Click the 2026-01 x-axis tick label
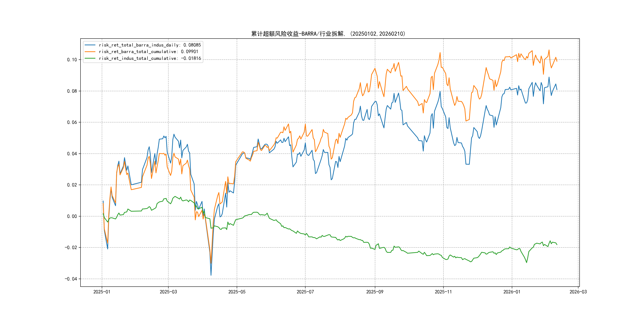 pyautogui.click(x=512, y=292)
